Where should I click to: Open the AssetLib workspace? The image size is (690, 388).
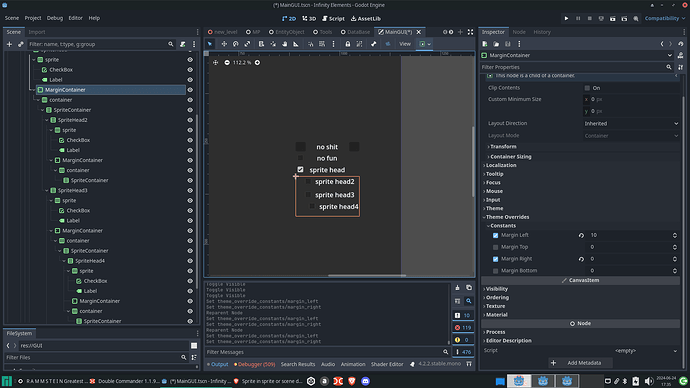(x=366, y=18)
